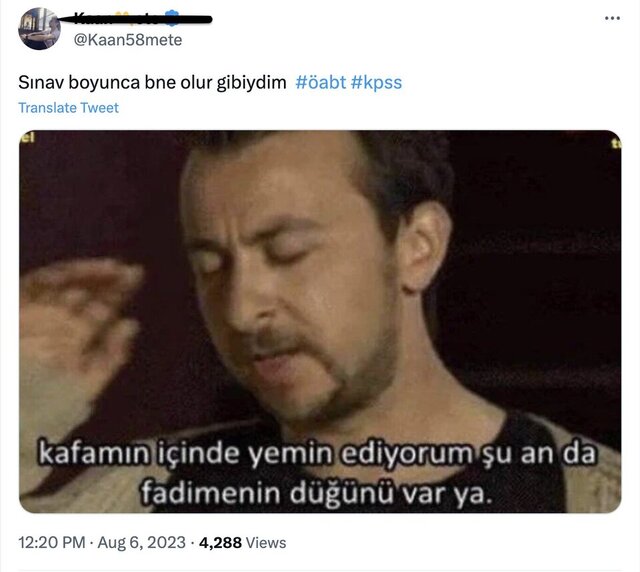
Task: Click the Translate Tweet link
Action: pos(68,108)
